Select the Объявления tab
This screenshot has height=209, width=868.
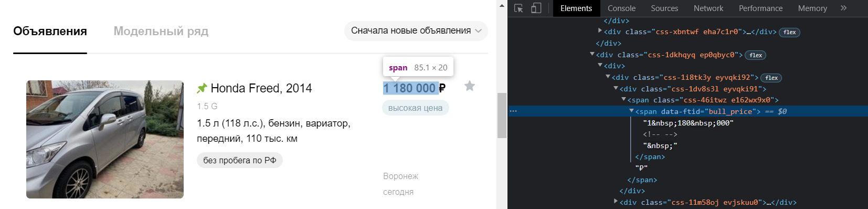pyautogui.click(x=50, y=32)
